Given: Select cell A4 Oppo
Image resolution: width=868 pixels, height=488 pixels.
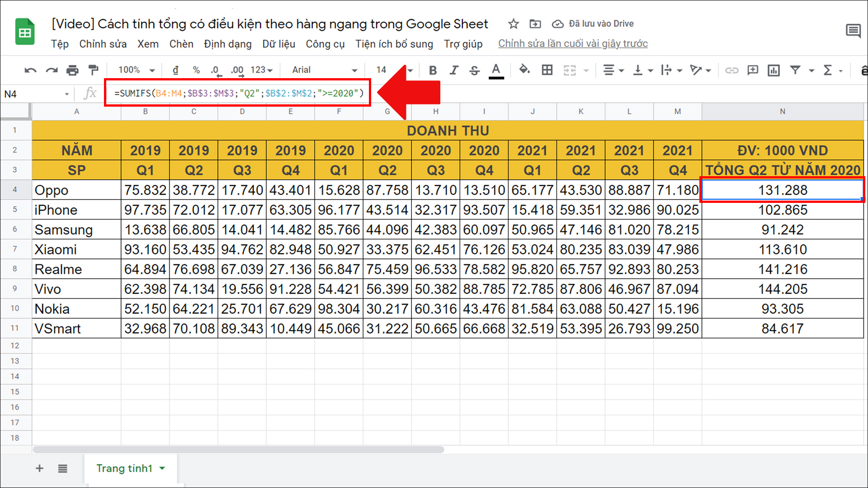Looking at the screenshot, I should point(76,190).
